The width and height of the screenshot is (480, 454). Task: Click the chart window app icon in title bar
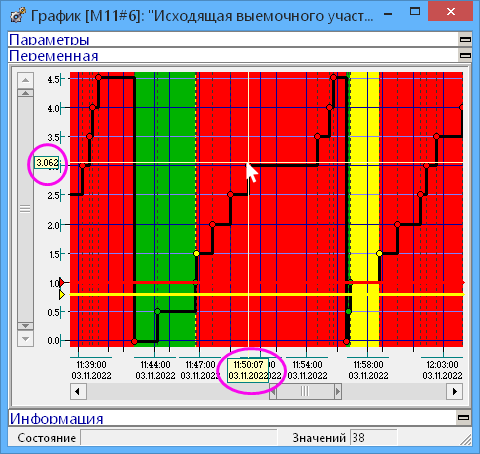click(17, 15)
